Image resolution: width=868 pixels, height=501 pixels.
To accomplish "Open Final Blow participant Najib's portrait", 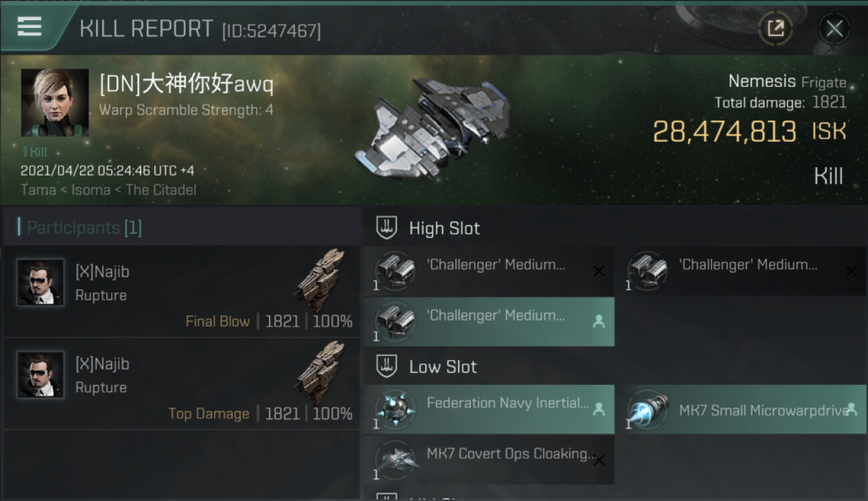I will click(x=41, y=283).
